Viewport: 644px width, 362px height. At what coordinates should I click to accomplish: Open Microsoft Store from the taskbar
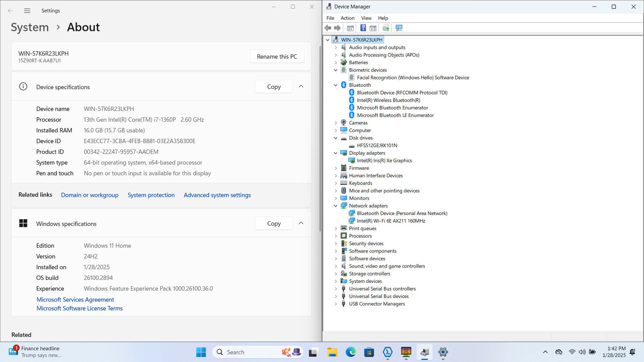369,352
